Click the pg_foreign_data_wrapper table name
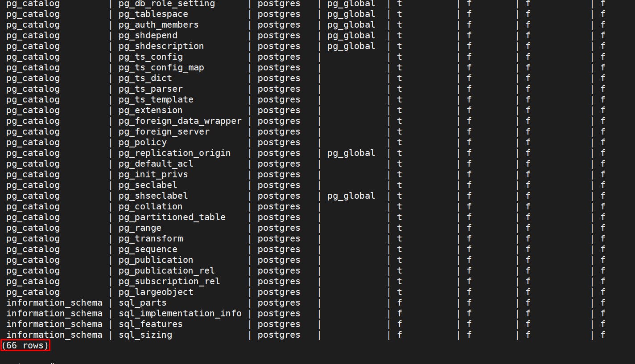The width and height of the screenshot is (635, 364). tap(180, 121)
